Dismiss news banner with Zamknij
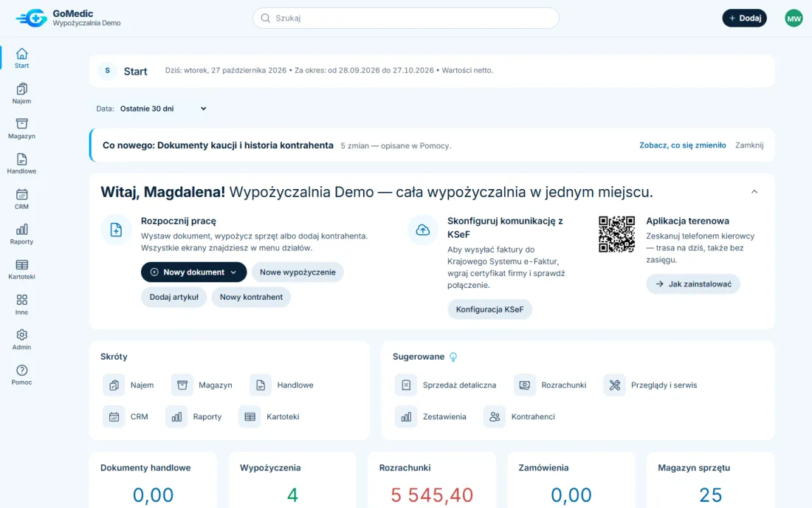Viewport: 812px width, 508px height. click(749, 145)
